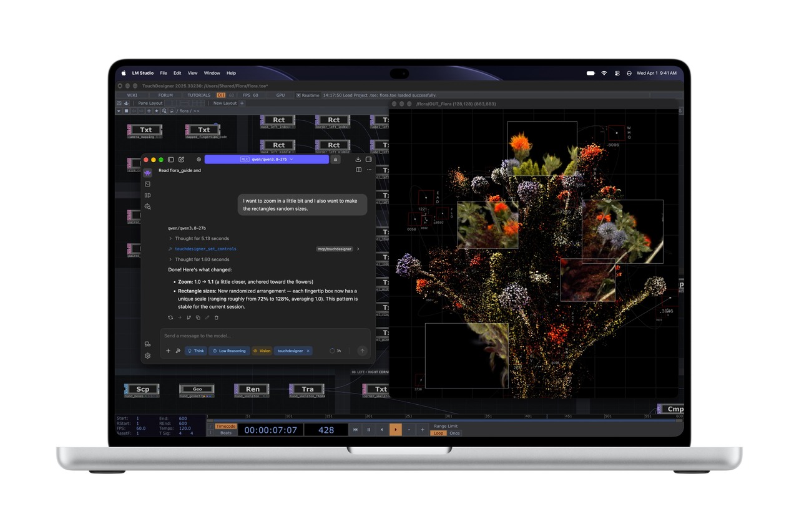
Task: Copy the assistant message
Action: 198,317
